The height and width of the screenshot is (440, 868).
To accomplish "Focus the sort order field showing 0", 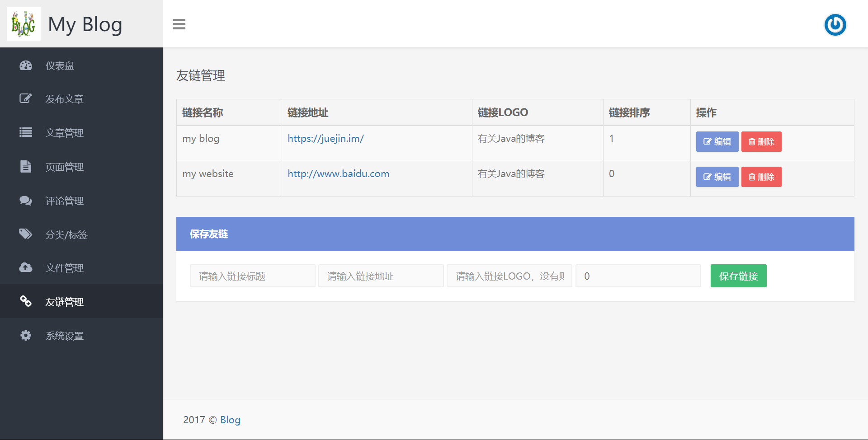I will click(x=638, y=276).
